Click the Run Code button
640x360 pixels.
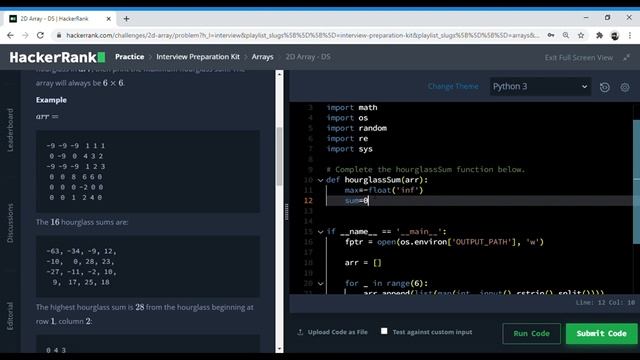click(531, 333)
